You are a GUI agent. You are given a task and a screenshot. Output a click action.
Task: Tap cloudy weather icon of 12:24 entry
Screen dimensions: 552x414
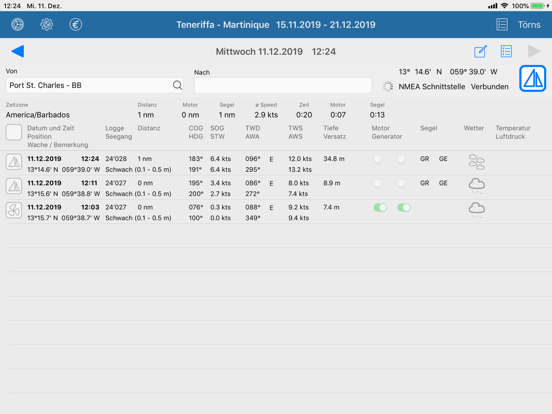coord(477,162)
